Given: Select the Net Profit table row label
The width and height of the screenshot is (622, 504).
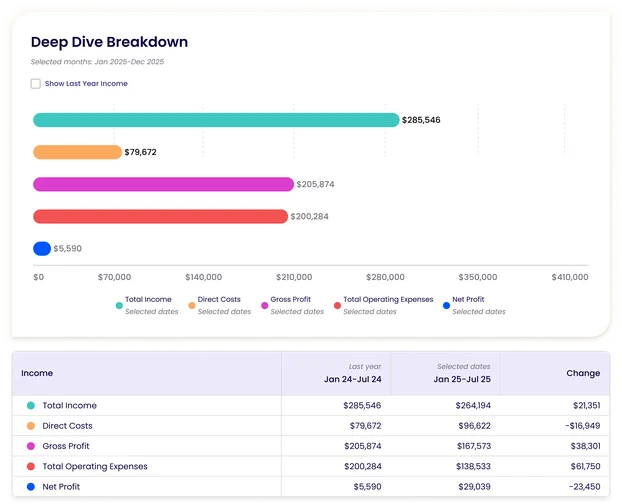Looking at the screenshot, I should click(x=61, y=487).
